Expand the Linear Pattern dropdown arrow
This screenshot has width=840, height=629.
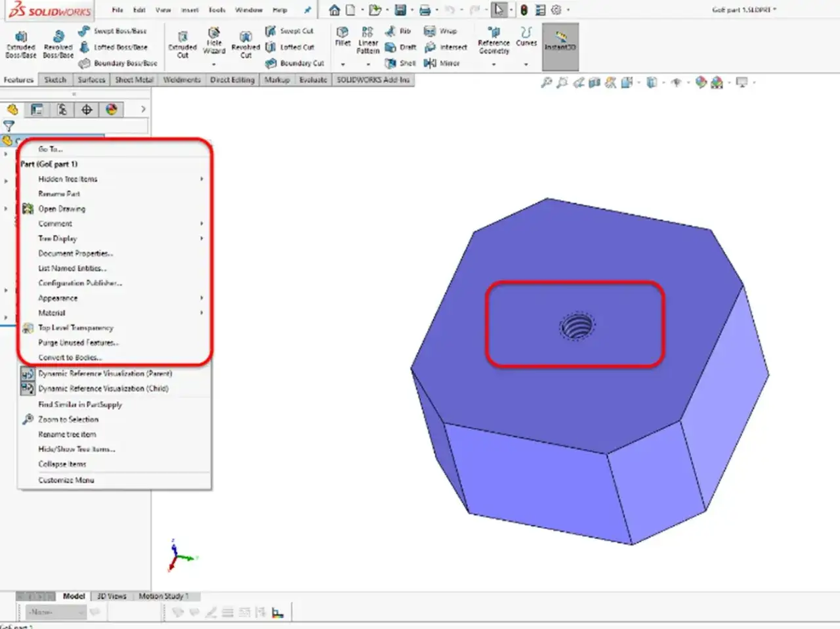(367, 64)
